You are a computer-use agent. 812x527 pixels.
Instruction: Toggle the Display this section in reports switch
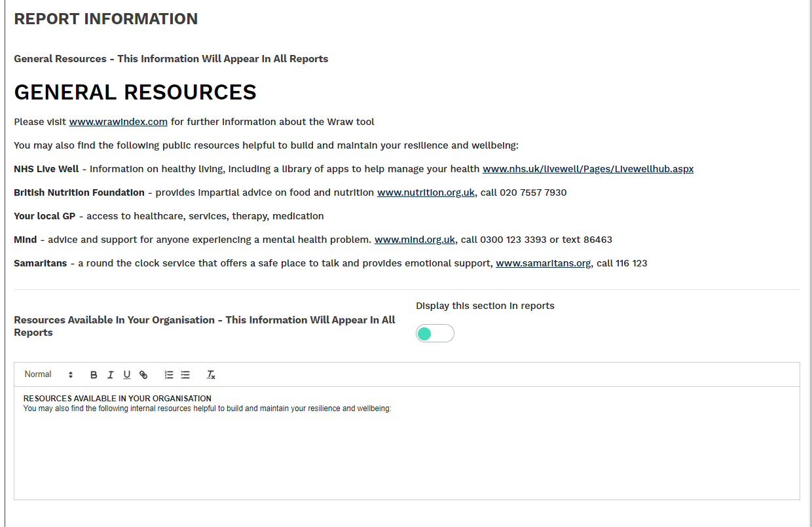click(435, 334)
